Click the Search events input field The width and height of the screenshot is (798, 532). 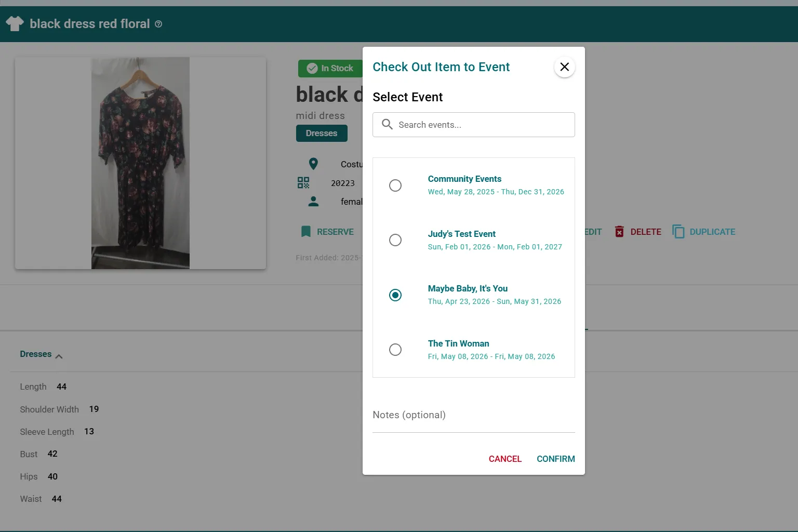pos(473,125)
